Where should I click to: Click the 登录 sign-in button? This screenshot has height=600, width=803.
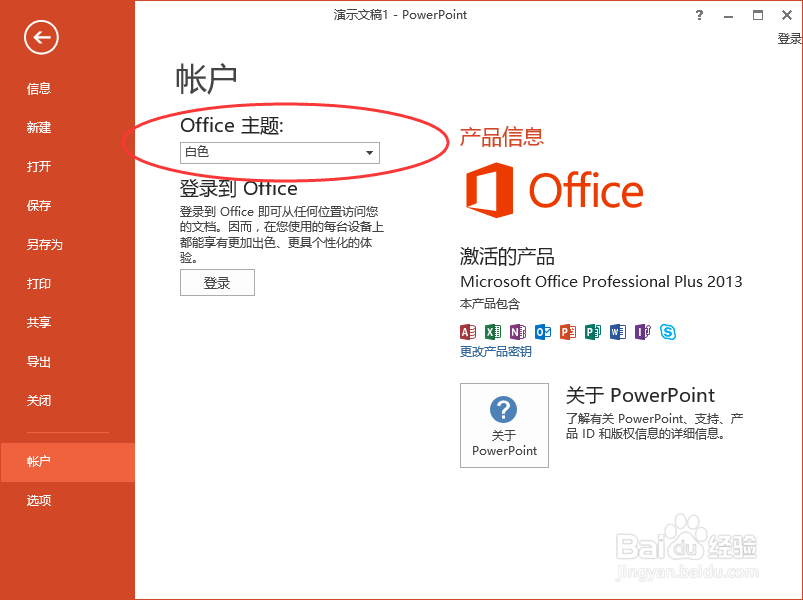217,283
